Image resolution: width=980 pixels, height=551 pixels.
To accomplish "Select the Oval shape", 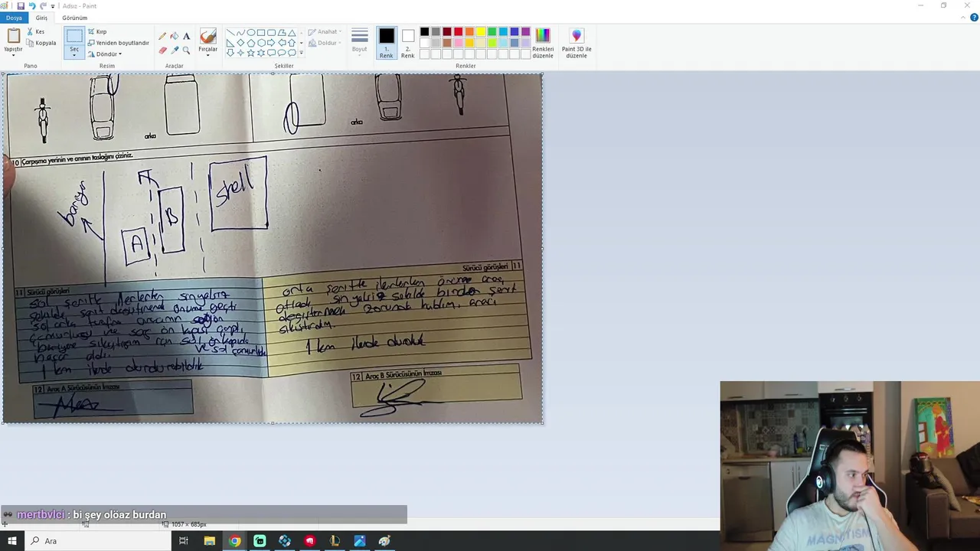I will 251,33.
